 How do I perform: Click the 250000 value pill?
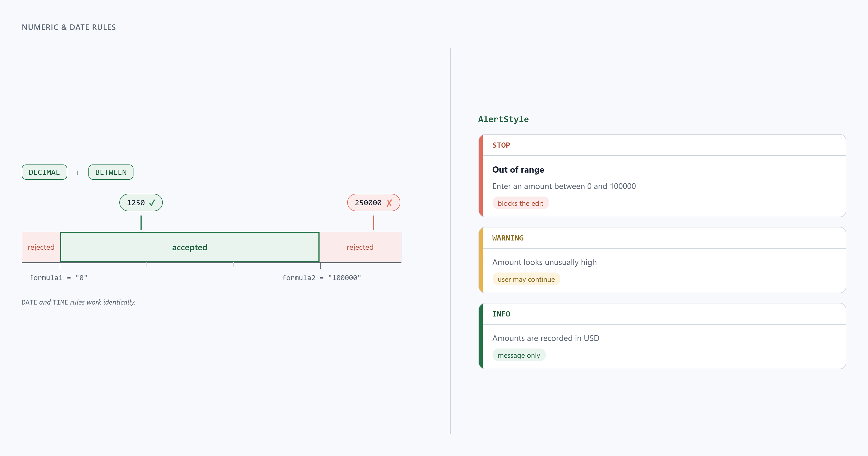click(374, 202)
